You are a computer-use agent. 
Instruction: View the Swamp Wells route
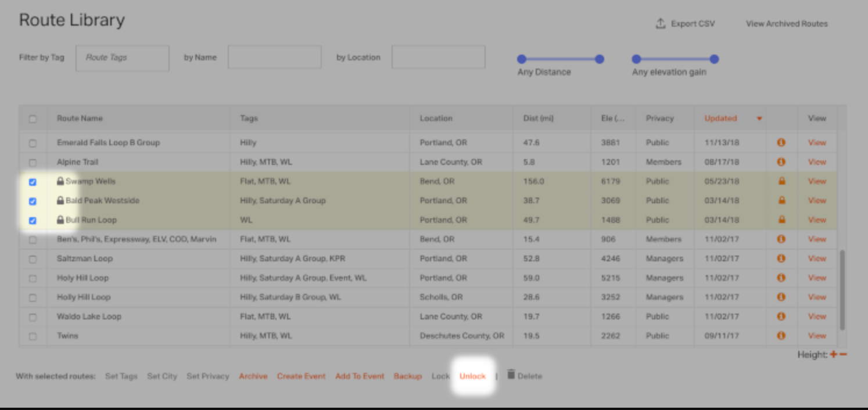click(817, 181)
